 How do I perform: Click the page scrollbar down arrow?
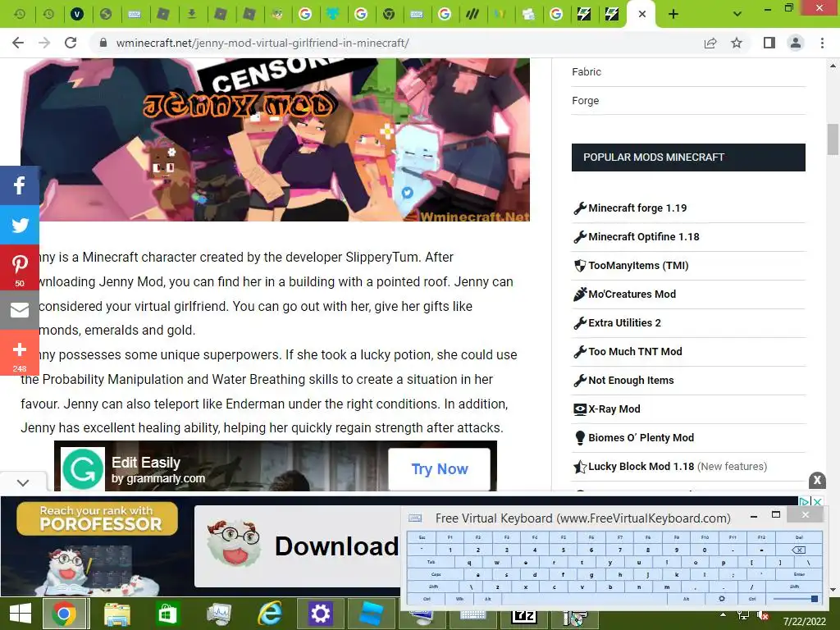tap(833, 591)
